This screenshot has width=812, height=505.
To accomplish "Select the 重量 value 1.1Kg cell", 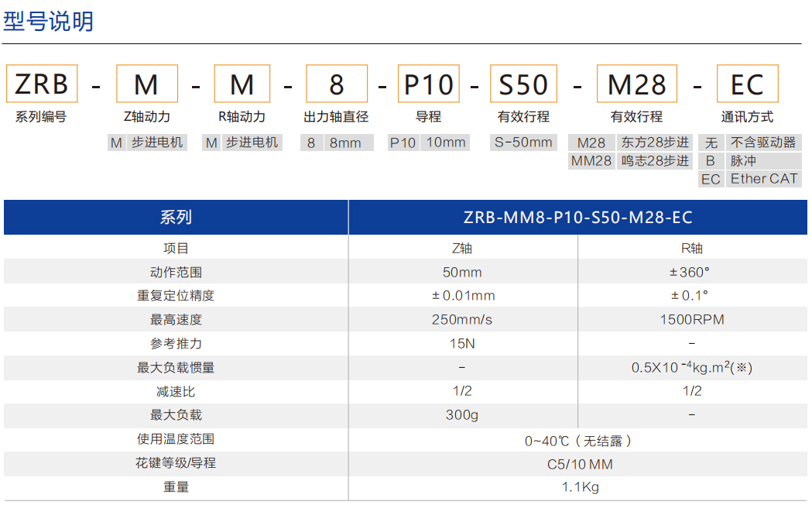I will [579, 487].
